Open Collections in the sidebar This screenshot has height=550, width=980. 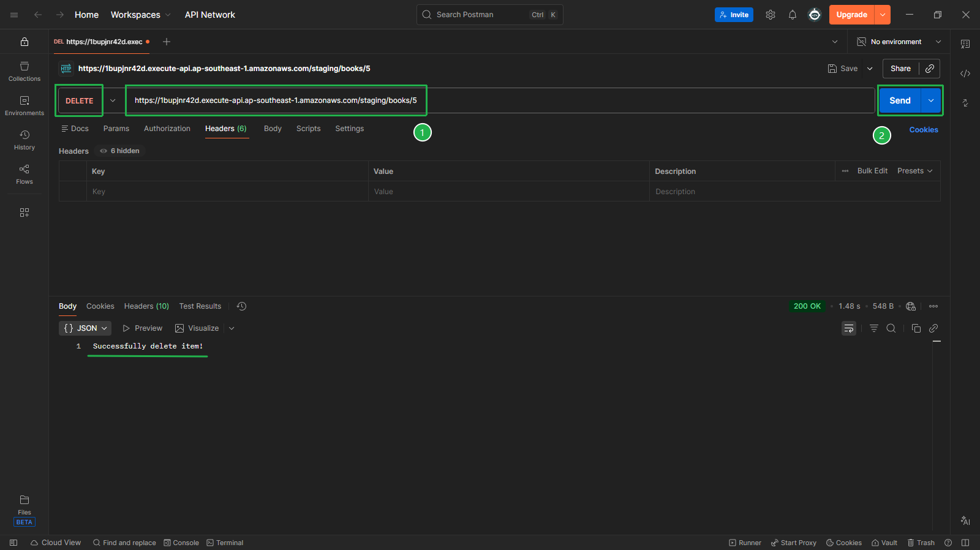point(24,72)
